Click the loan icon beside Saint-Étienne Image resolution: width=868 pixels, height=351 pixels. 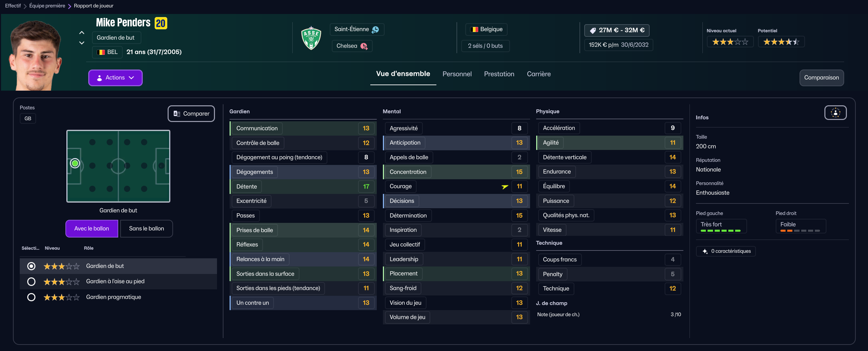click(x=375, y=30)
